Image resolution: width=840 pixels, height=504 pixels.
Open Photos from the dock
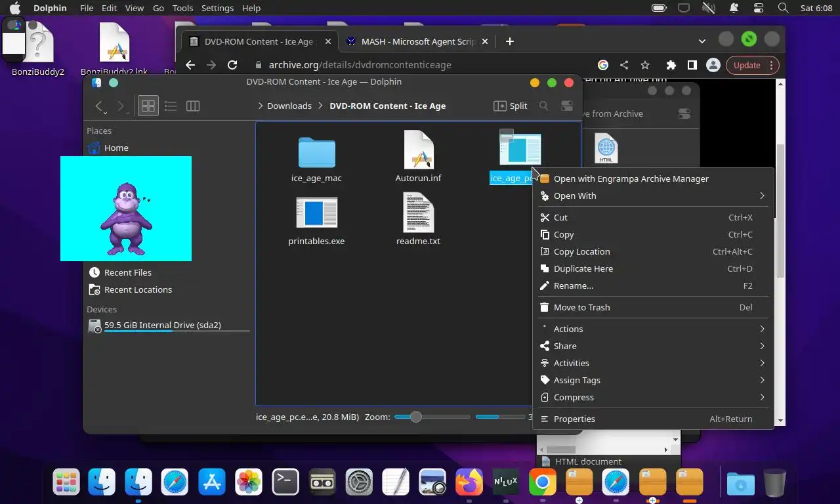tap(249, 482)
